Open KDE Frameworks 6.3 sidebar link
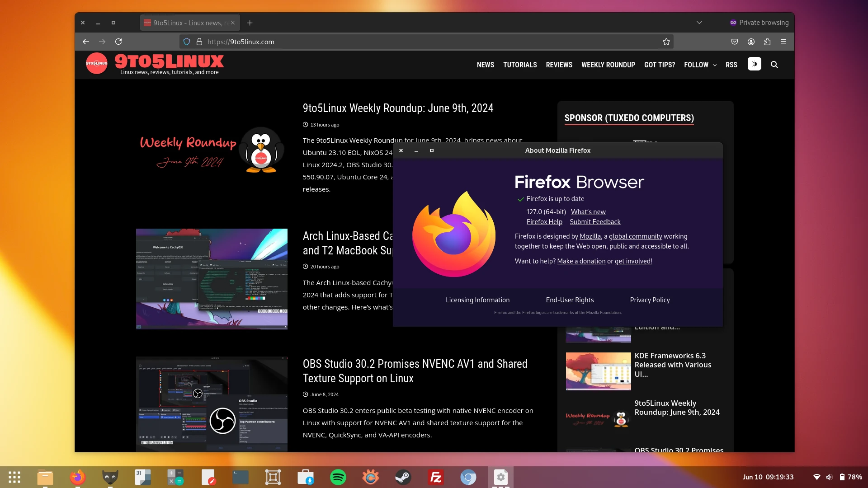Screen dimensions: 868x488 [673, 365]
